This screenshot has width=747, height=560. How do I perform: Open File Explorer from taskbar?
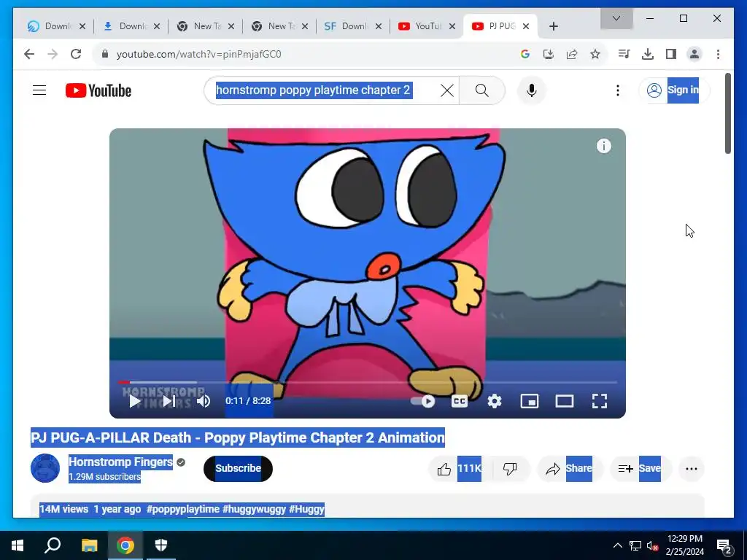click(x=89, y=545)
